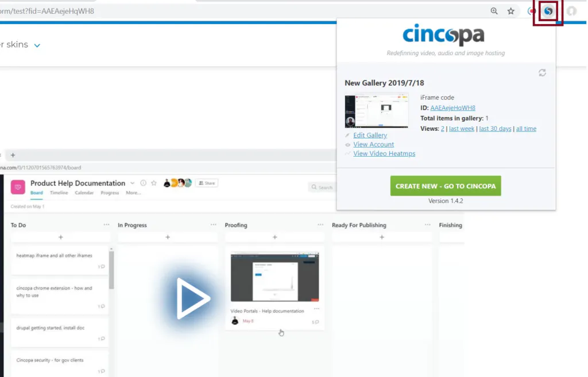Image resolution: width=588 pixels, height=377 pixels.
Task: Add a task to Ready For Publishing column
Action: point(382,237)
